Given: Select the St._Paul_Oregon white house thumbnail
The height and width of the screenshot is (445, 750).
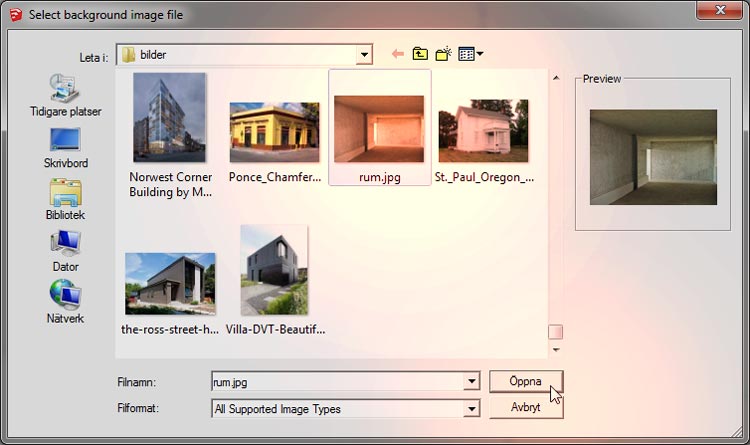Looking at the screenshot, I should point(484,131).
